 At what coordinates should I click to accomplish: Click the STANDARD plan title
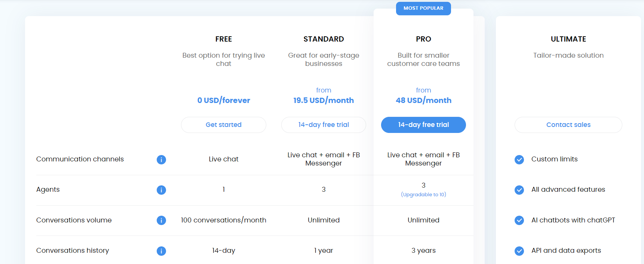click(323, 39)
